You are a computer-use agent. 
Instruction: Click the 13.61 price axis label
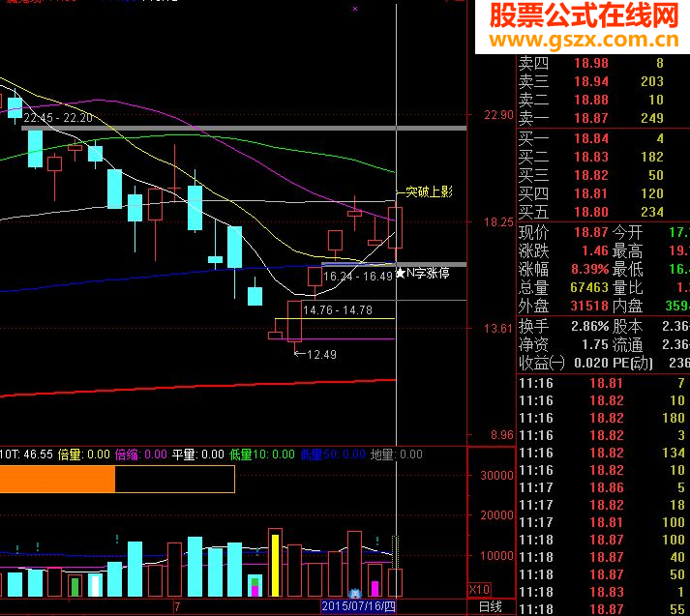pos(498,329)
